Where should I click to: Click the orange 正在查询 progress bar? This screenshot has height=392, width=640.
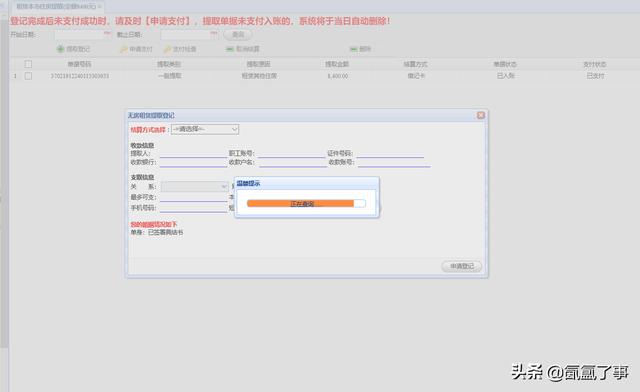[306, 203]
